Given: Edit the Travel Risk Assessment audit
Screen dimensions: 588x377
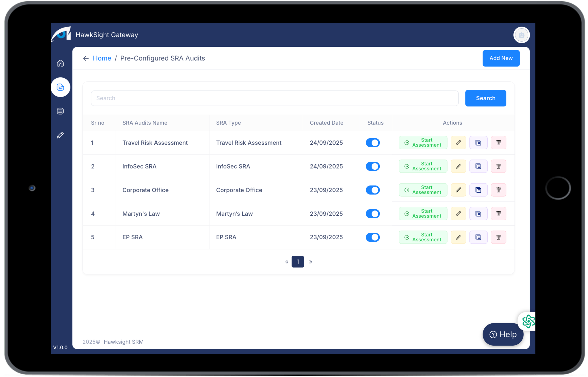Looking at the screenshot, I should 458,143.
